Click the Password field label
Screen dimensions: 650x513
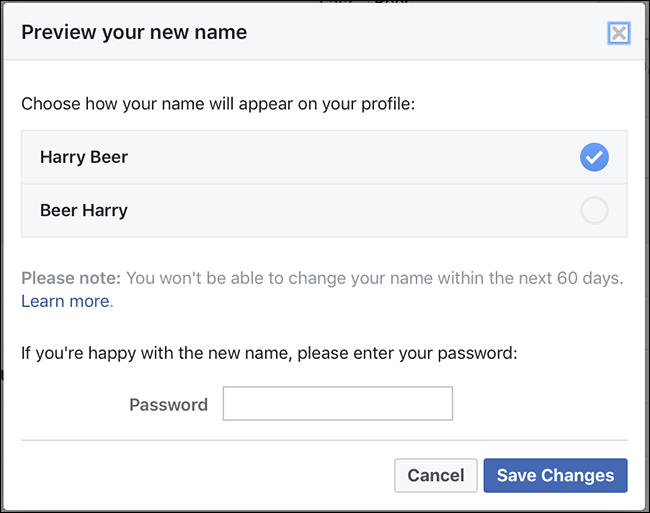pos(168,404)
